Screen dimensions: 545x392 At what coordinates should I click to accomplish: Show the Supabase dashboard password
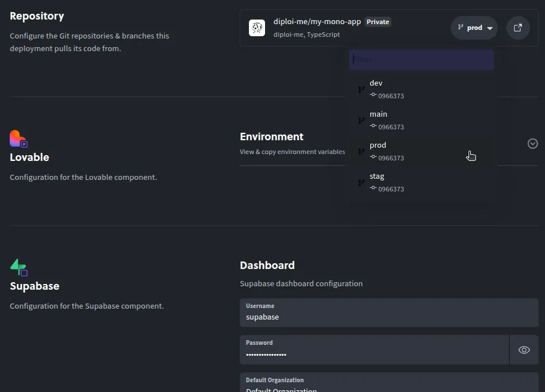pyautogui.click(x=524, y=350)
